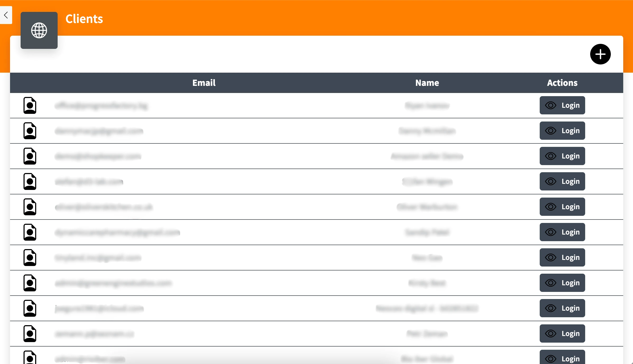Add a new client with plus button
This screenshot has height=364, width=633.
[600, 54]
